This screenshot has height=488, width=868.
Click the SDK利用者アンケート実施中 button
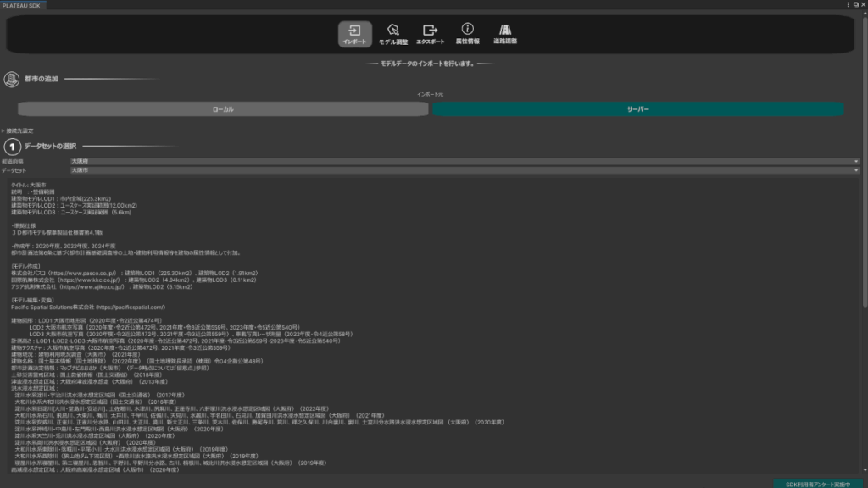pos(817,483)
